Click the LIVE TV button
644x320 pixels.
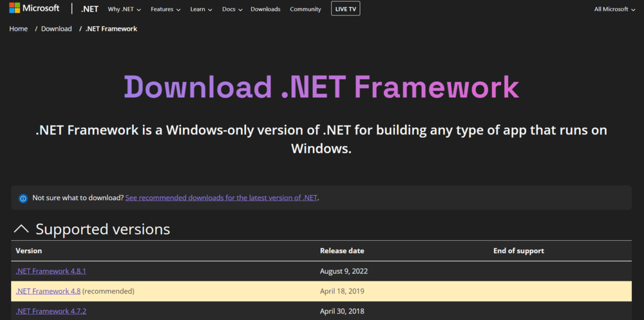pyautogui.click(x=346, y=9)
